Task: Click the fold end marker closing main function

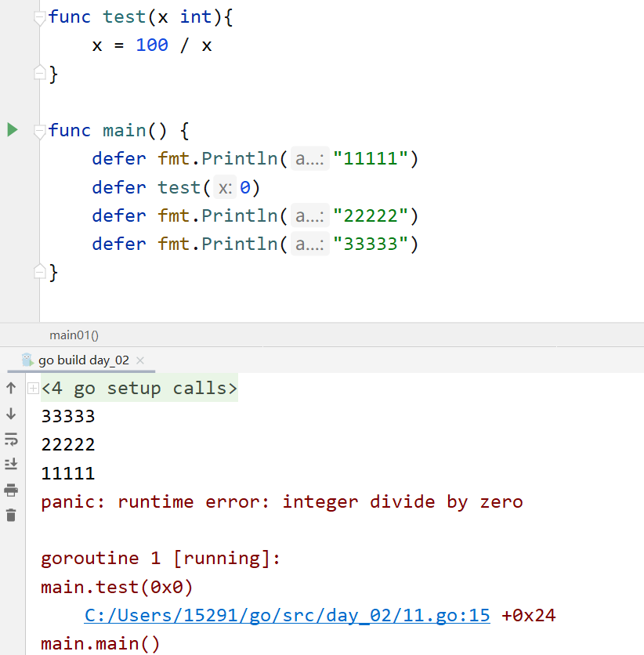Action: coord(40,271)
